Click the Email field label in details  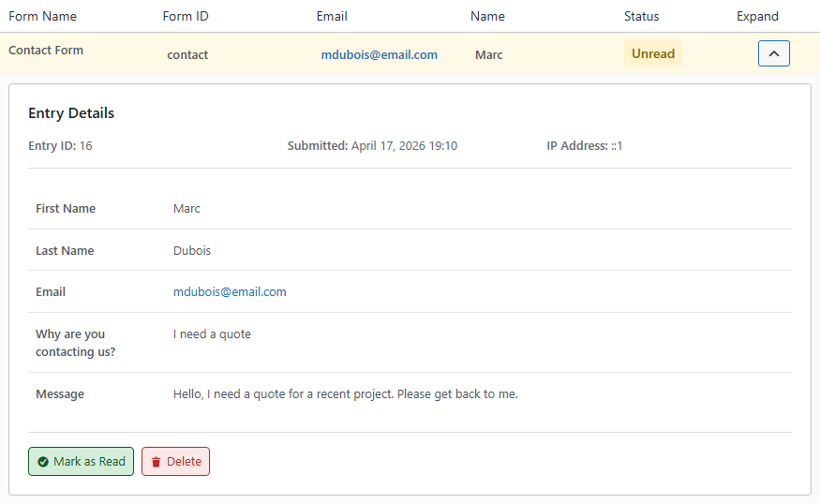[x=51, y=291]
